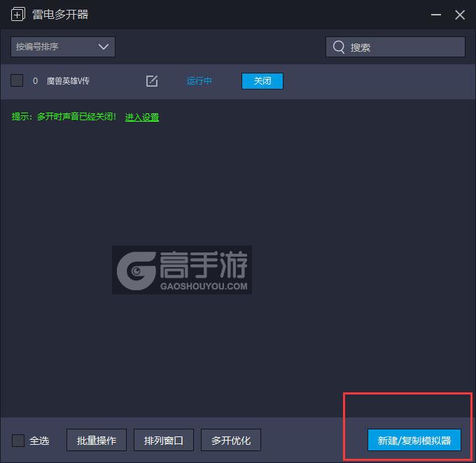Tick the checkbox for emulator 0
Viewport: 476px width, 463px height.
[17, 80]
